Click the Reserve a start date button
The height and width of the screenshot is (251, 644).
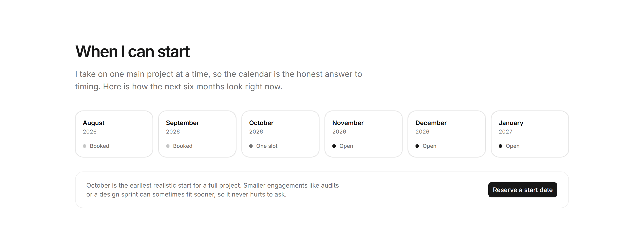coord(523,190)
